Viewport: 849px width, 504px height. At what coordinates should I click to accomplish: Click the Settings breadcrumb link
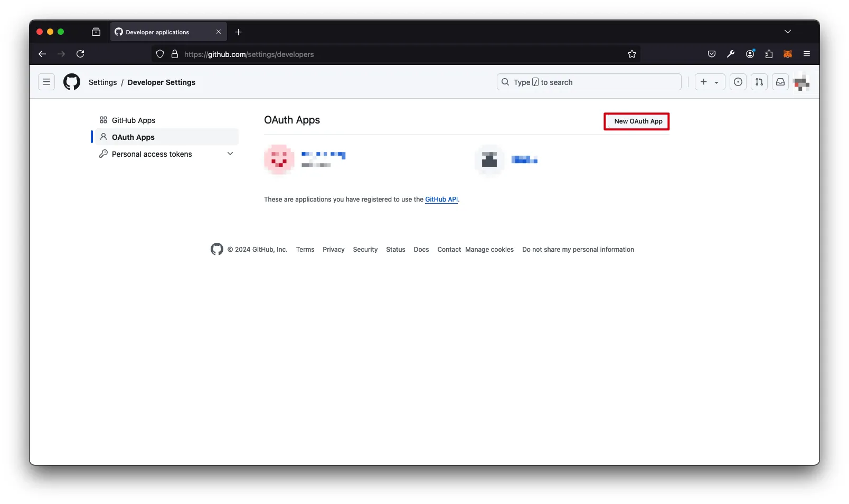[102, 82]
